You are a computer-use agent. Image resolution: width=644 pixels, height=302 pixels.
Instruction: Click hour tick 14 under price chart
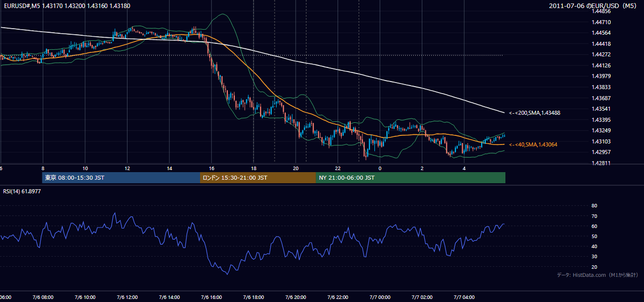(x=169, y=168)
